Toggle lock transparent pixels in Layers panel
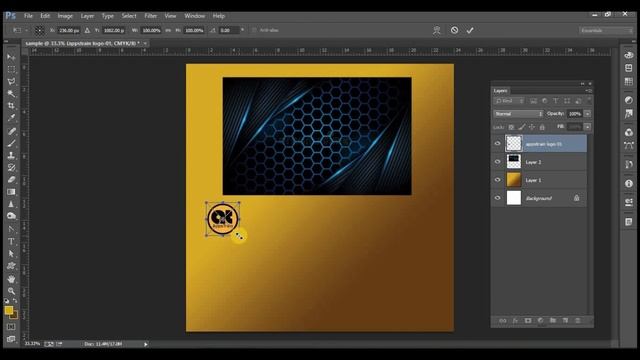This screenshot has width=640, height=360. [511, 127]
